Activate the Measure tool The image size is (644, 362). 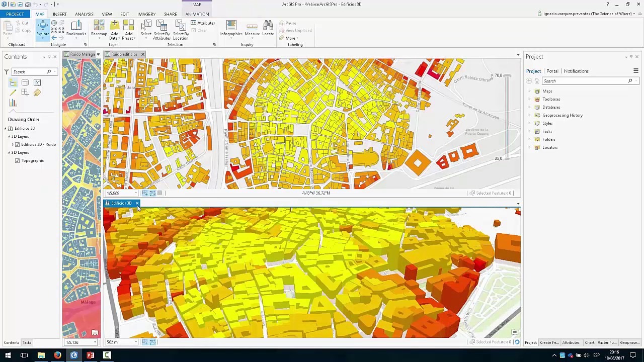point(252,29)
